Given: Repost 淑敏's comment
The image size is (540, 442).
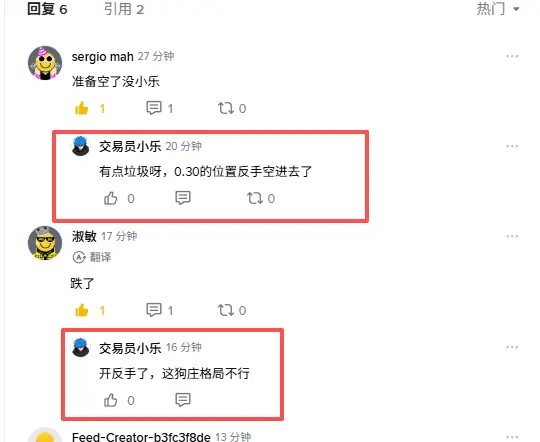Looking at the screenshot, I should pos(226,310).
